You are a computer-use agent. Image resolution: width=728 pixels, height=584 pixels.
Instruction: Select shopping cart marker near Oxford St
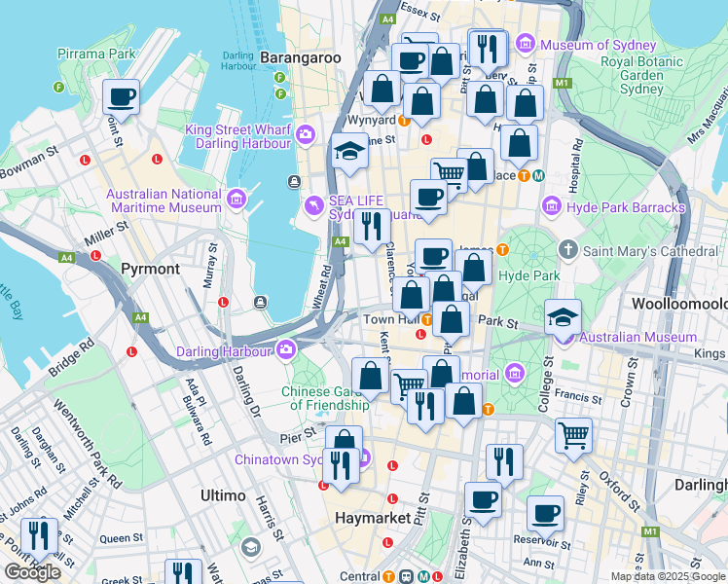coord(574,437)
